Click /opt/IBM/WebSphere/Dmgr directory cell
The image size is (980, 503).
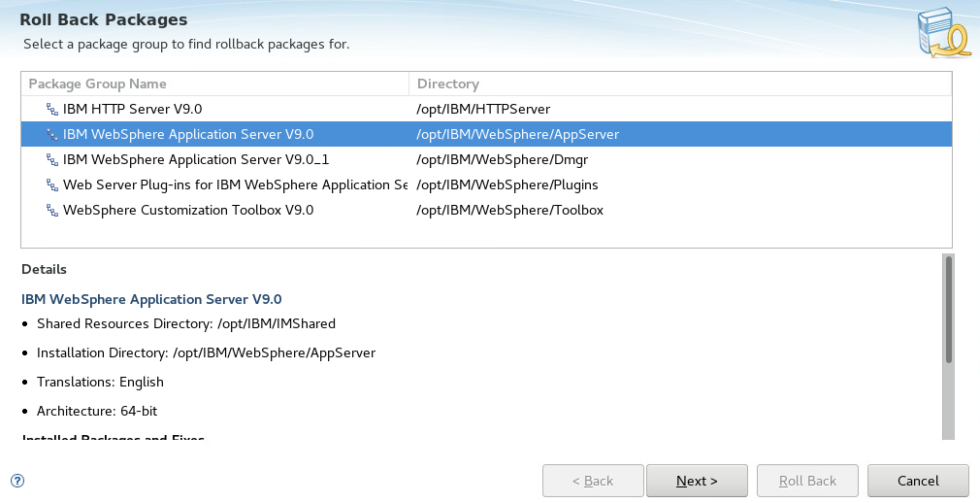point(502,159)
